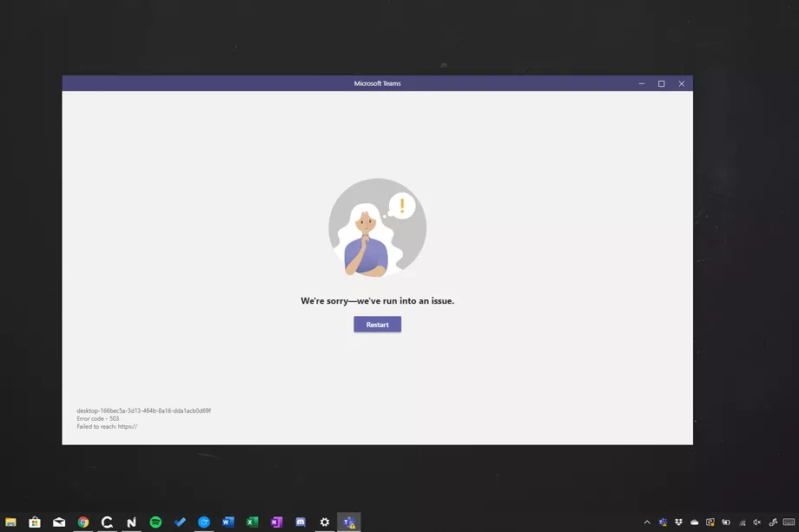The height and width of the screenshot is (532, 799).
Task: Open Discord from the taskbar
Action: point(300,522)
